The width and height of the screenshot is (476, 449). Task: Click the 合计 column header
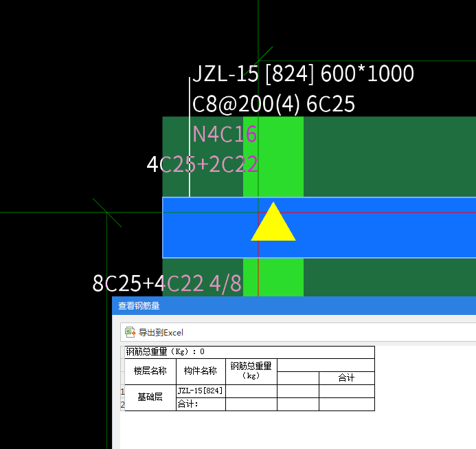[347, 378]
